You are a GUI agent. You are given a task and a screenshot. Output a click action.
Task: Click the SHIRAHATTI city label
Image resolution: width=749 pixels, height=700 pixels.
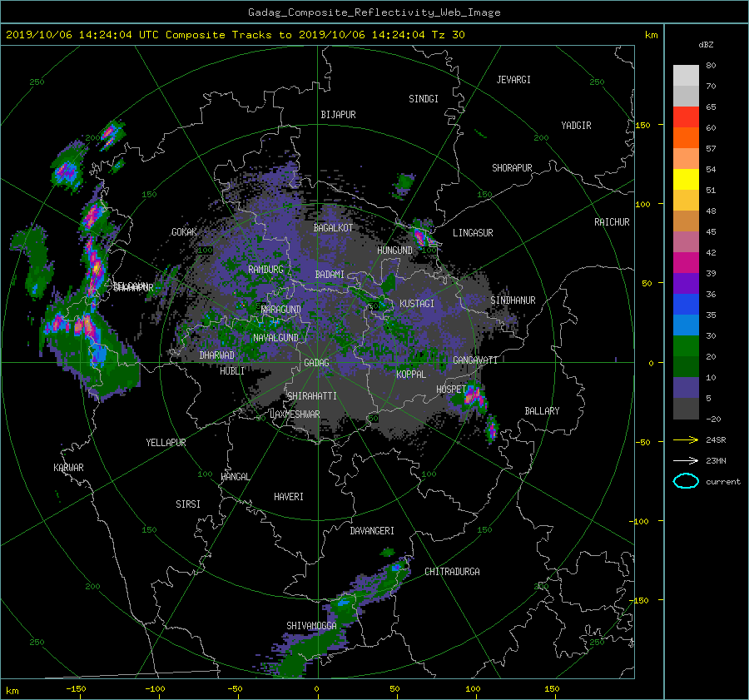pos(312,396)
